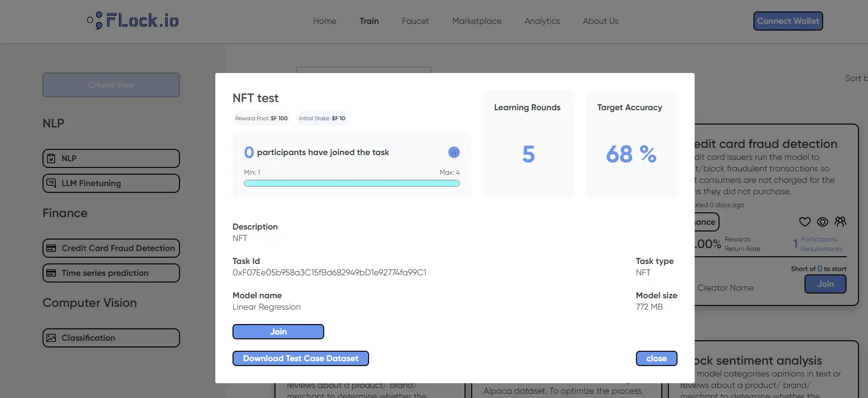Click the participants progress bar
The height and width of the screenshot is (398, 868).
[x=351, y=183]
